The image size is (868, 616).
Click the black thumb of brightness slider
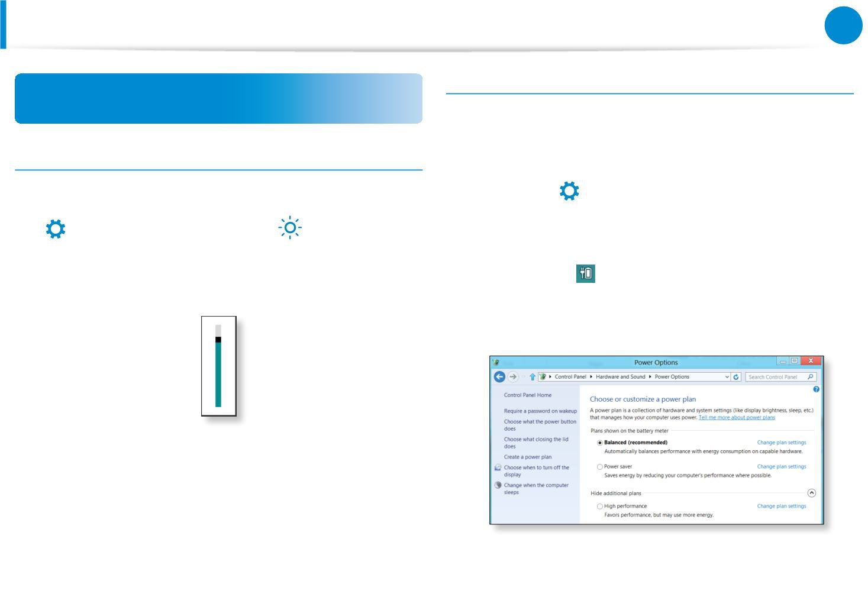point(218,340)
